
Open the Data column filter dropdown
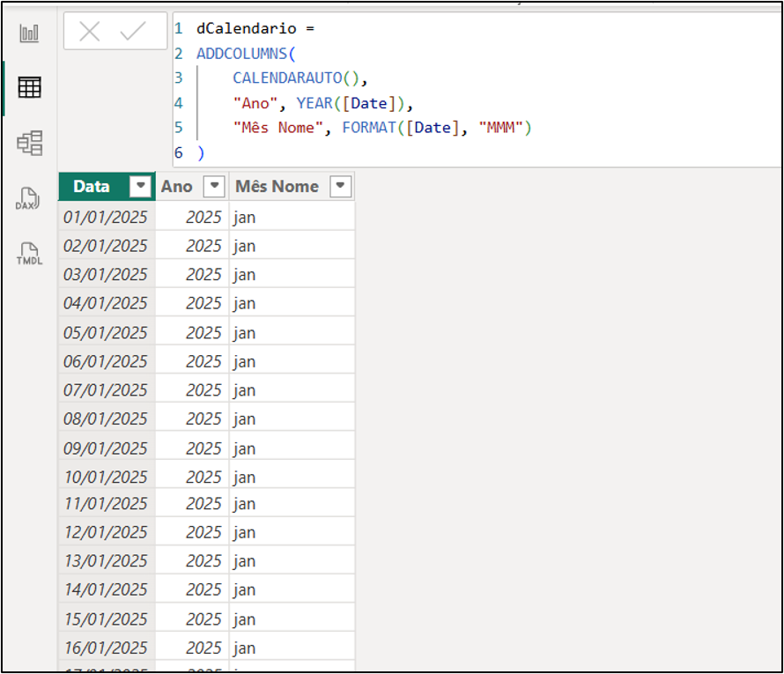click(x=140, y=187)
